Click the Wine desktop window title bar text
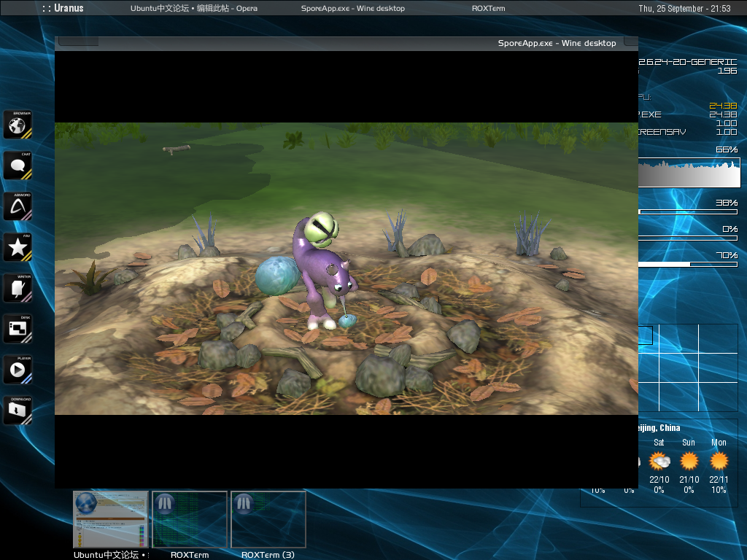 point(557,43)
